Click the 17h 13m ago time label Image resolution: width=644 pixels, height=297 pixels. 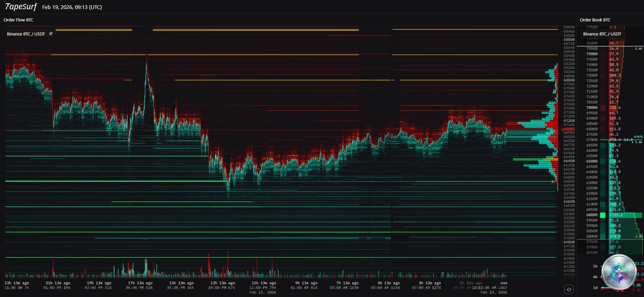click(x=140, y=283)
